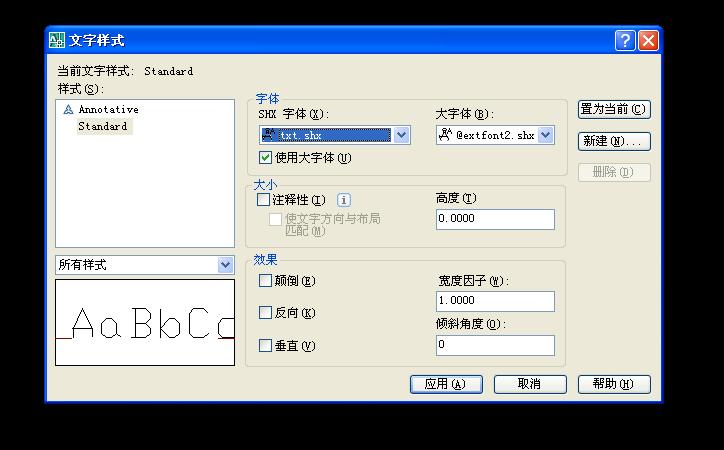724x450 pixels.
Task: Click the 应用 apply button
Action: 446,384
